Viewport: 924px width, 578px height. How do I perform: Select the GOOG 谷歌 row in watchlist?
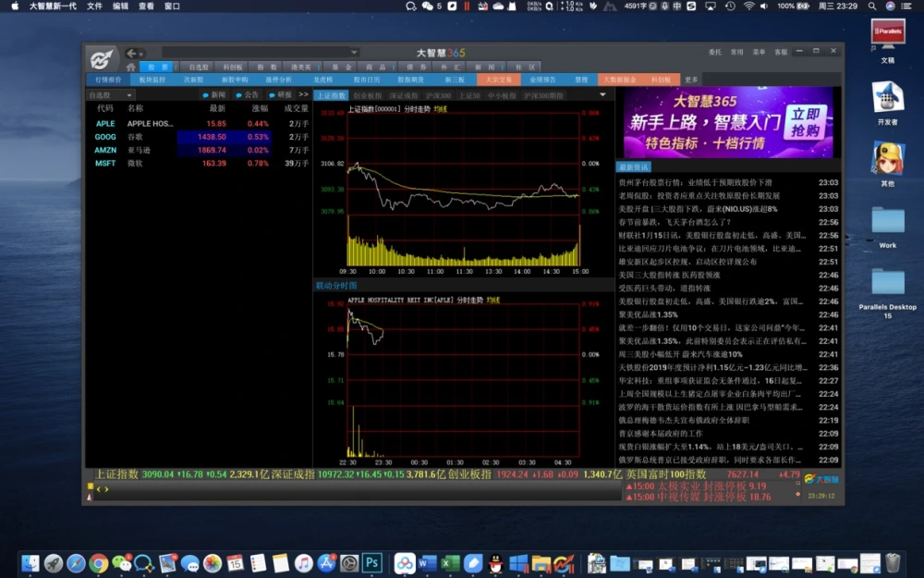(x=199, y=137)
